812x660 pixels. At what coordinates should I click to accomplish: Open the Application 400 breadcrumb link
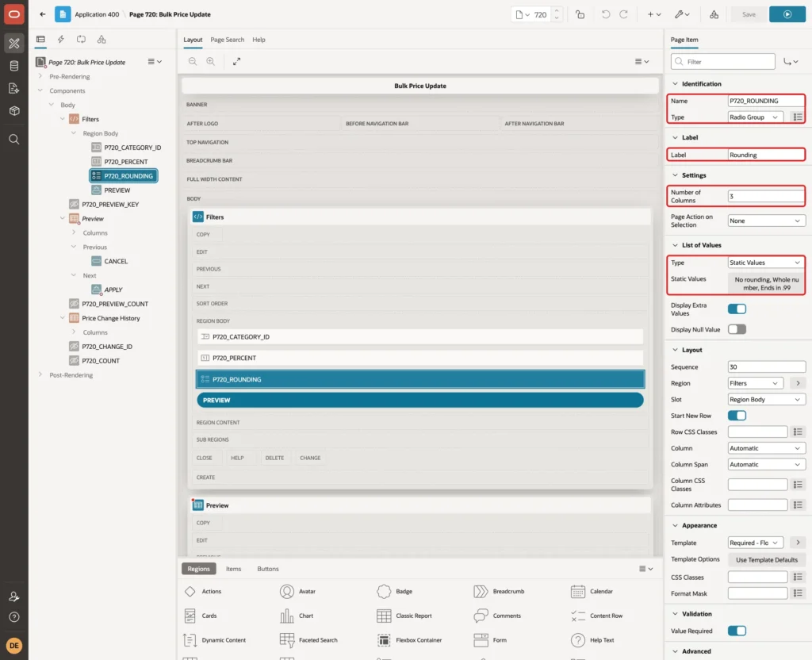click(97, 14)
